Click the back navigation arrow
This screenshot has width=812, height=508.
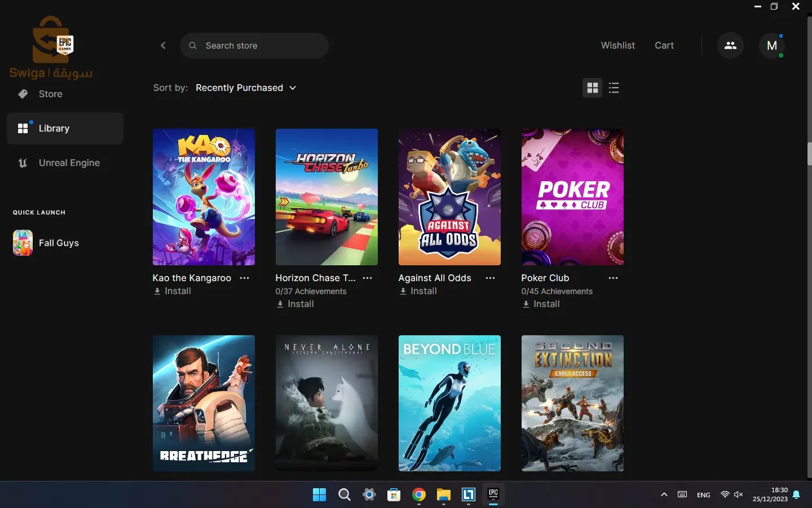(163, 46)
